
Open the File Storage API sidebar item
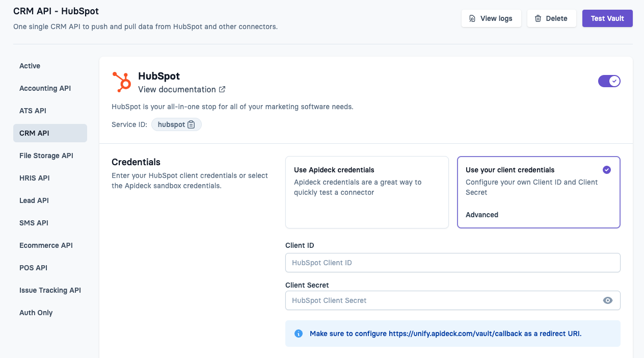(50, 156)
